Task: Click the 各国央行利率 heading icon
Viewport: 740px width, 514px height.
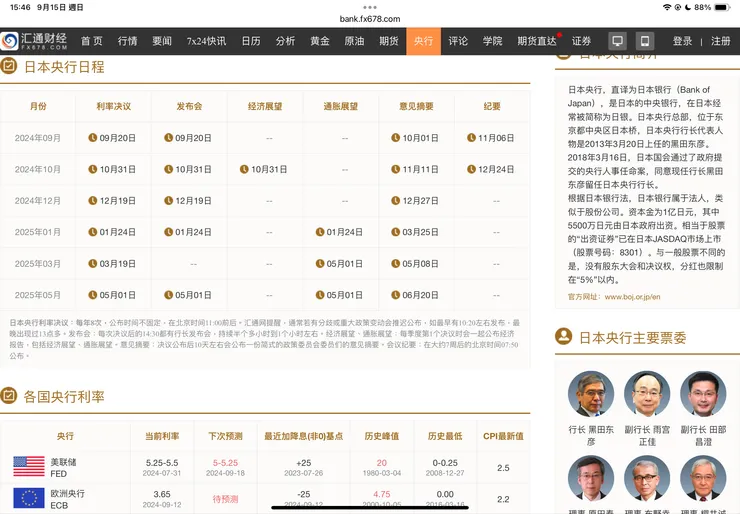Action: (8, 396)
